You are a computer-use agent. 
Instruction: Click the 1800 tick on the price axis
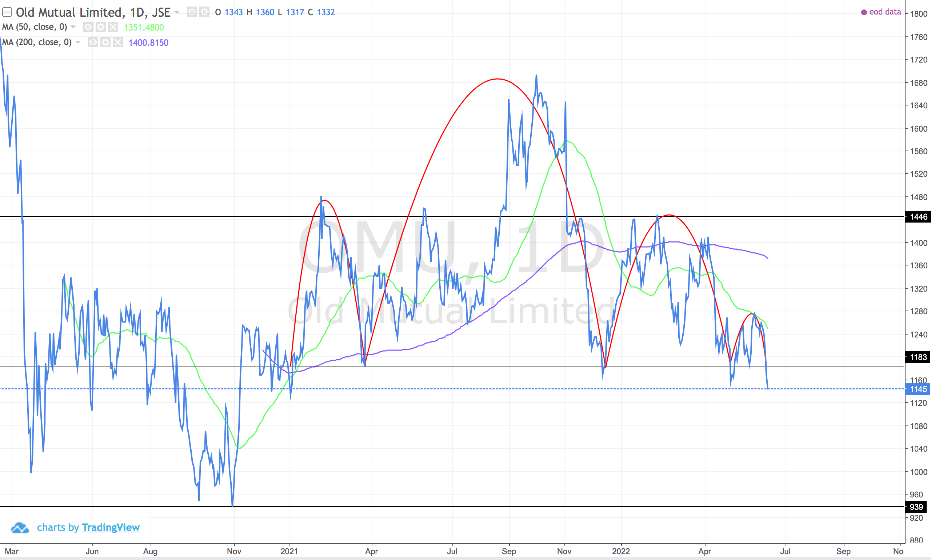(x=919, y=14)
